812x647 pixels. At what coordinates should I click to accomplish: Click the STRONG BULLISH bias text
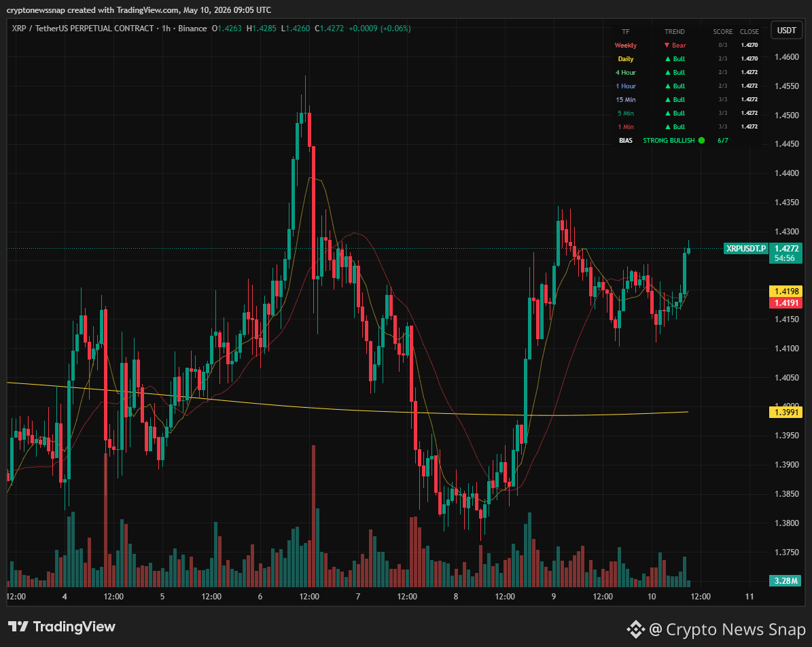tap(669, 141)
